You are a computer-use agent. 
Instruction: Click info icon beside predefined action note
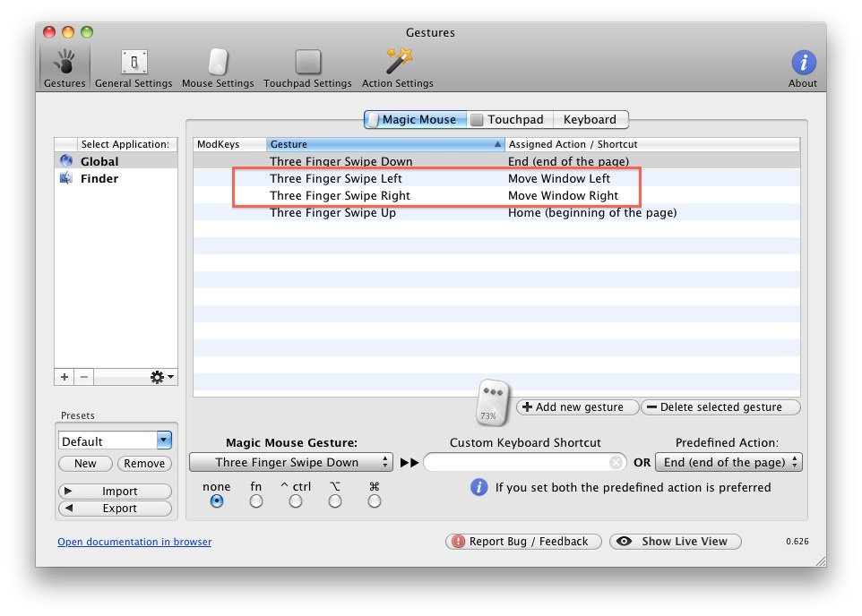479,487
